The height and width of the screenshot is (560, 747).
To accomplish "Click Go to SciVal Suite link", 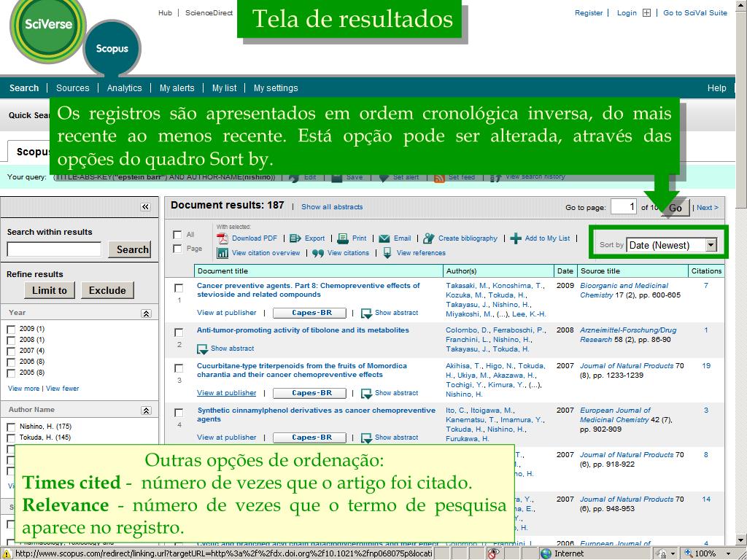I will (695, 13).
